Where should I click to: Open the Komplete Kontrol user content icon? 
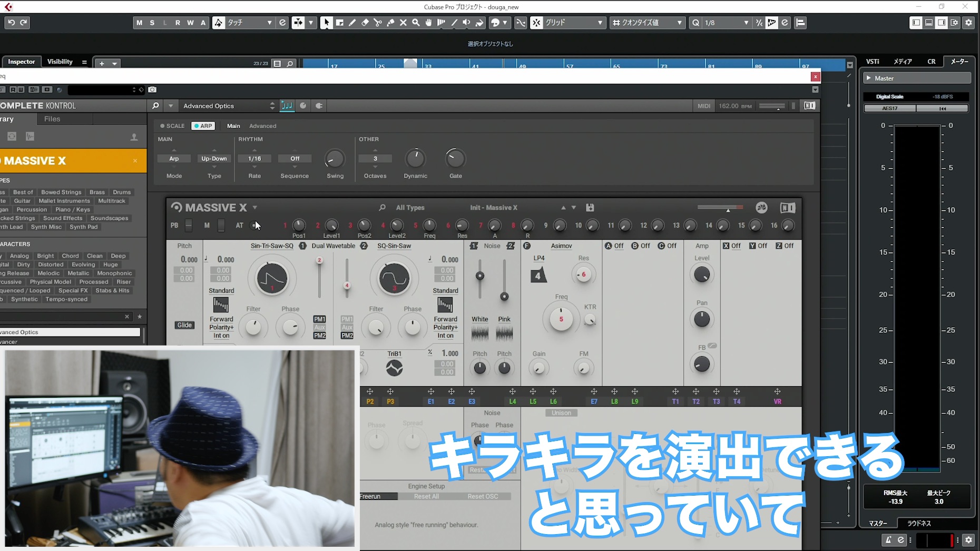pyautogui.click(x=134, y=137)
